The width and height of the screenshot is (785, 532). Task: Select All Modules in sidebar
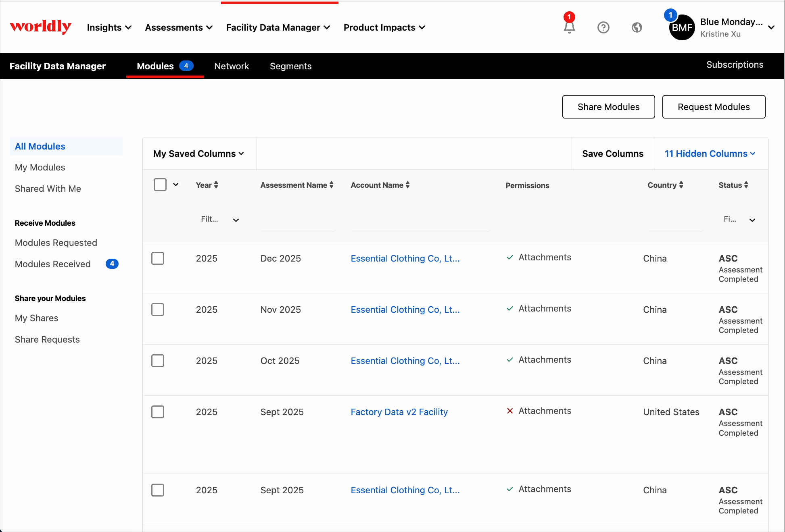[66, 146]
